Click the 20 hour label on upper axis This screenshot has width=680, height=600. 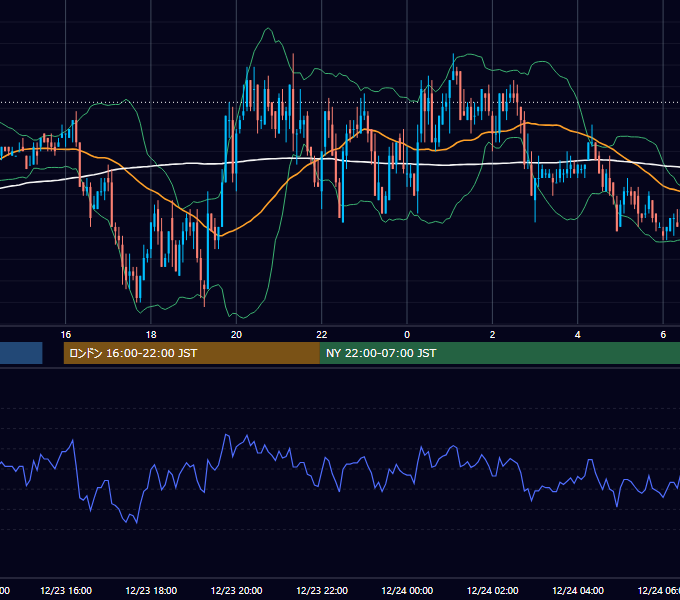pos(236,335)
